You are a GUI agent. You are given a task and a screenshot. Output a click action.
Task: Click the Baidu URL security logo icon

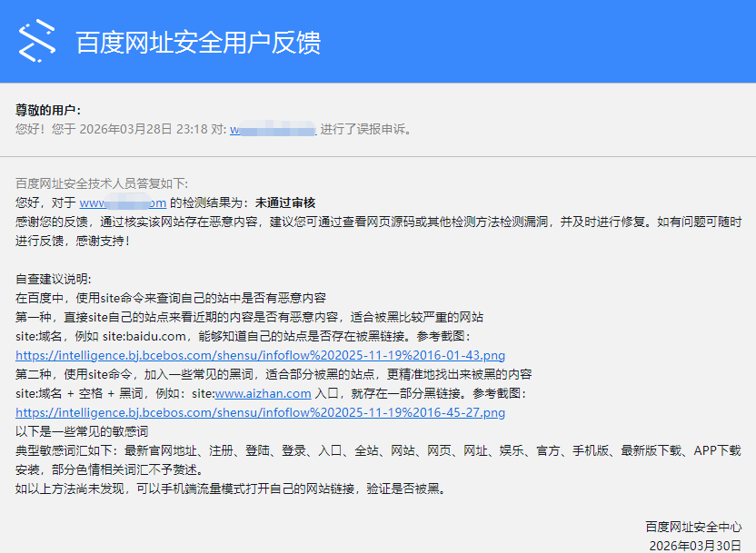(x=36, y=41)
